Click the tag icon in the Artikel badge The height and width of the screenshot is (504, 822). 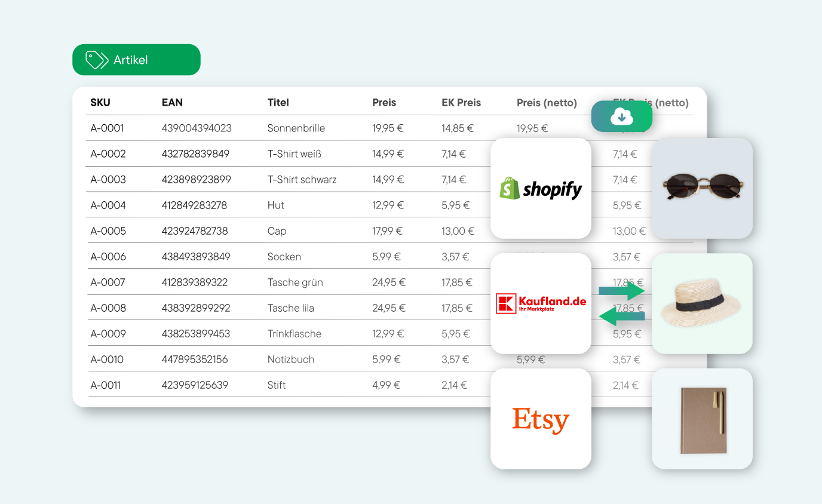[x=96, y=60]
